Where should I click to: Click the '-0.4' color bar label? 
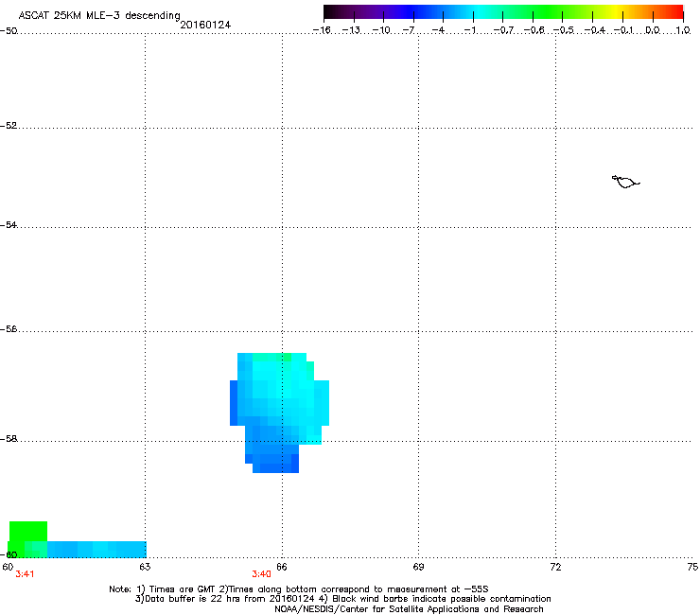coord(595,30)
